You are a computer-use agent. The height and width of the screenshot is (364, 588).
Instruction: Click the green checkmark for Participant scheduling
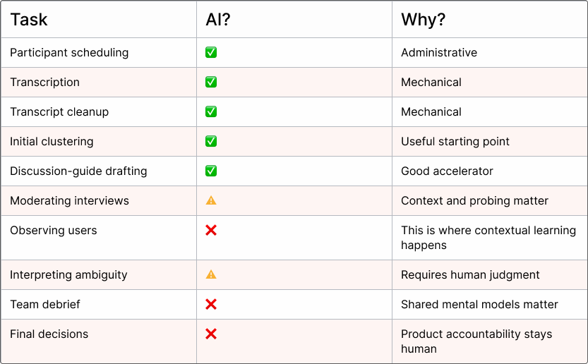pyautogui.click(x=211, y=52)
